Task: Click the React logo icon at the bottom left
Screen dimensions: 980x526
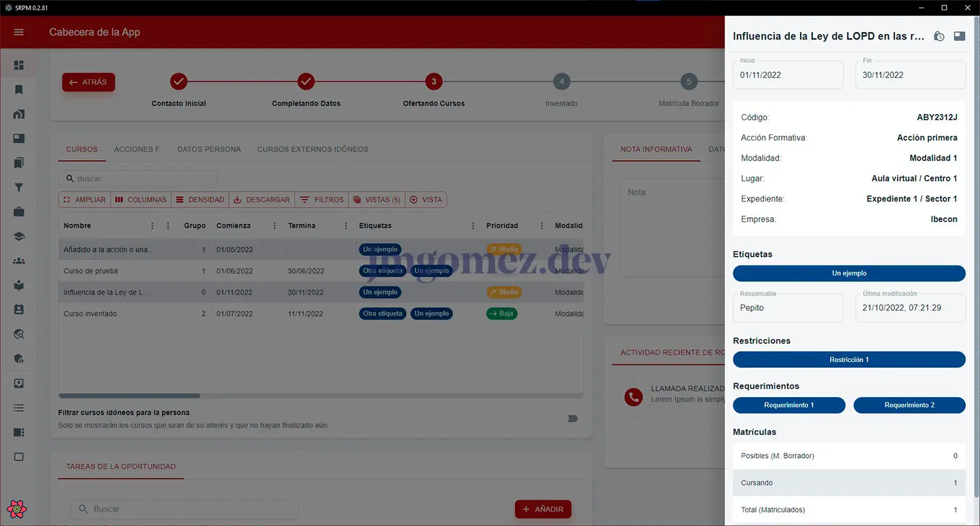Action: coord(16,508)
